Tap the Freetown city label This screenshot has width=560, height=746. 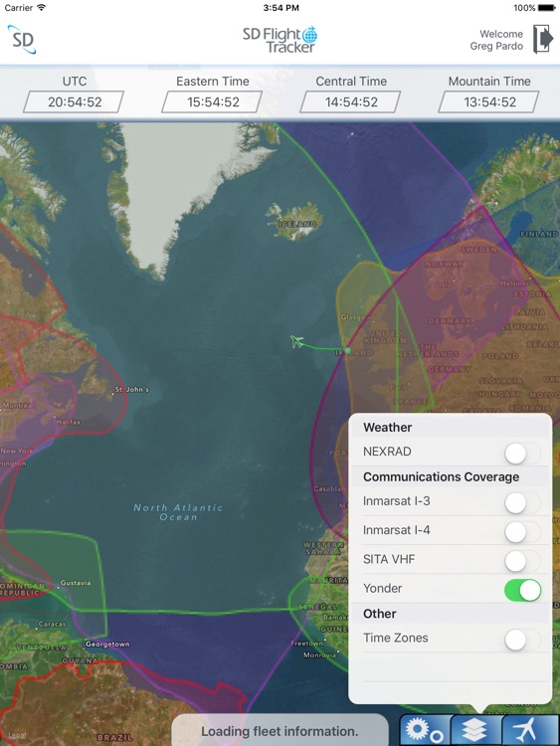coord(307,643)
